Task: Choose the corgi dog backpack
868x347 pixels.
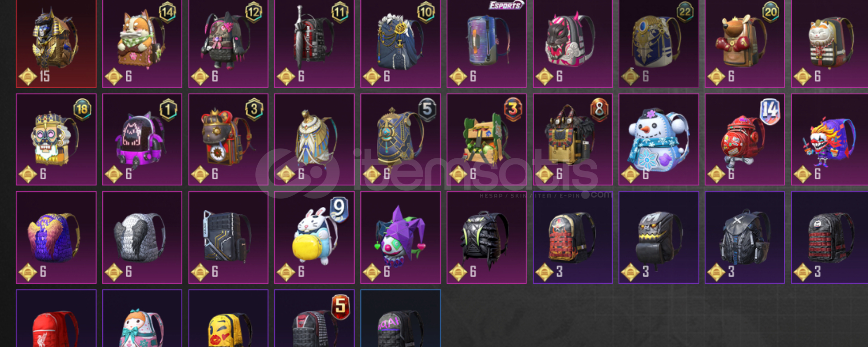Action: (142, 44)
